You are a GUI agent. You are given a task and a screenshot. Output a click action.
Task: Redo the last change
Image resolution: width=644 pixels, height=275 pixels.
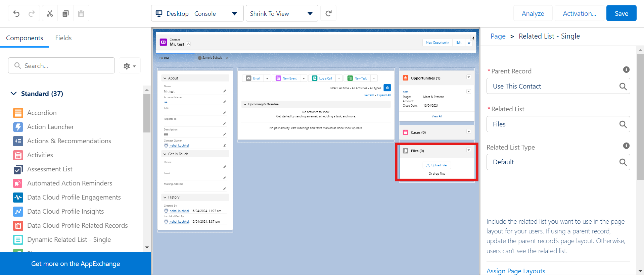32,13
